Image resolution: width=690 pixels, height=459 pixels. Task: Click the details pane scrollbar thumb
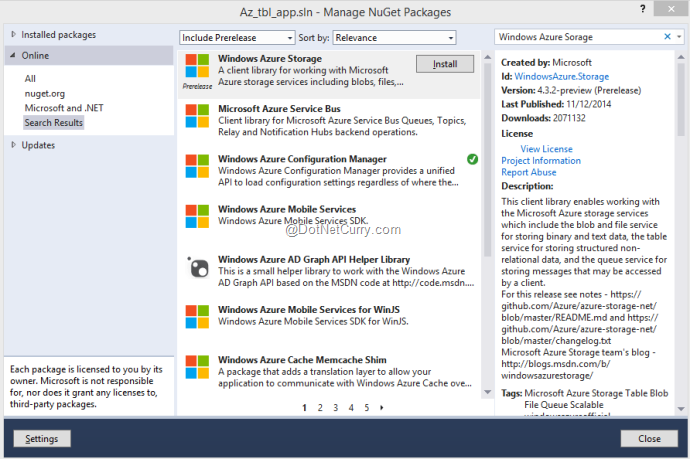pyautogui.click(x=681, y=100)
